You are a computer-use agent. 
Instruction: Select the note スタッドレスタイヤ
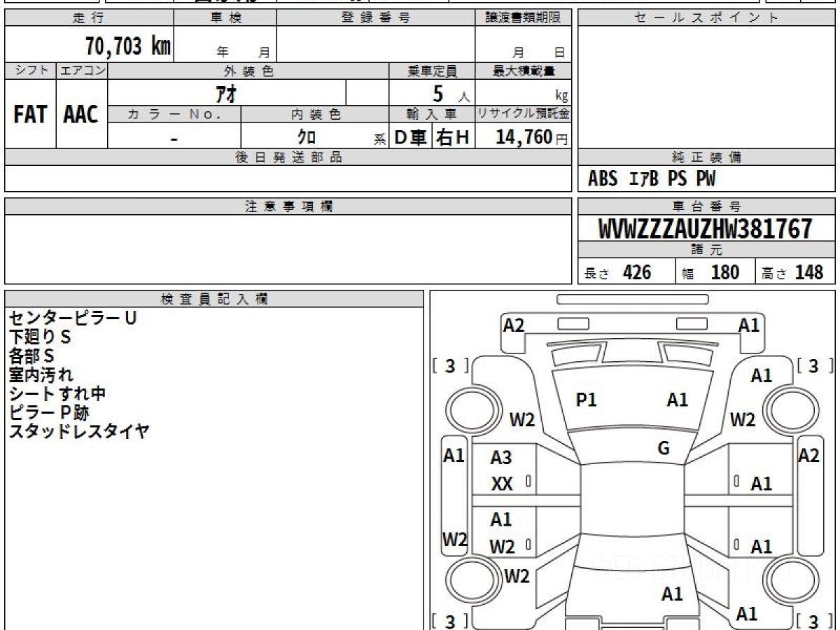point(78,431)
